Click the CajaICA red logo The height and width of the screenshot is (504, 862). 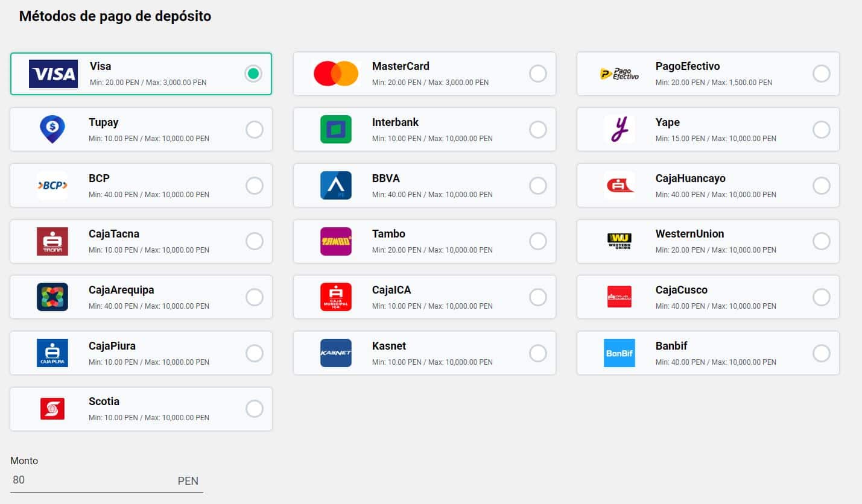[336, 297]
